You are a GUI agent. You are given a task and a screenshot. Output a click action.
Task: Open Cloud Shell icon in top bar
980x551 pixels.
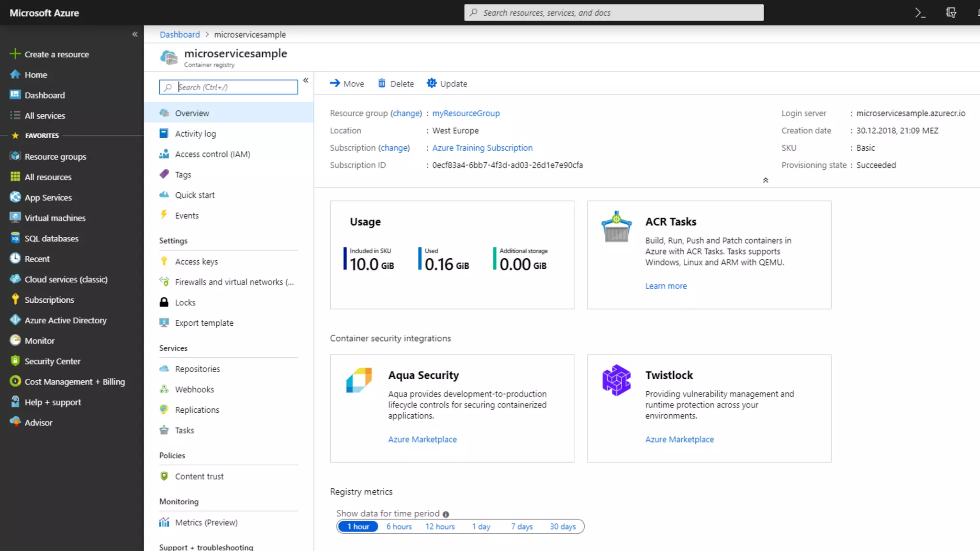[920, 13]
